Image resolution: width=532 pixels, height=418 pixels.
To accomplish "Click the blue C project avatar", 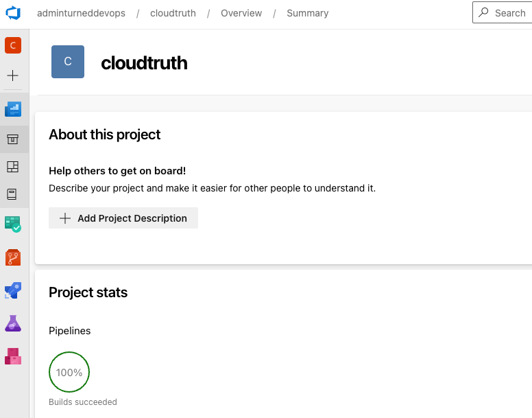I will click(x=68, y=62).
